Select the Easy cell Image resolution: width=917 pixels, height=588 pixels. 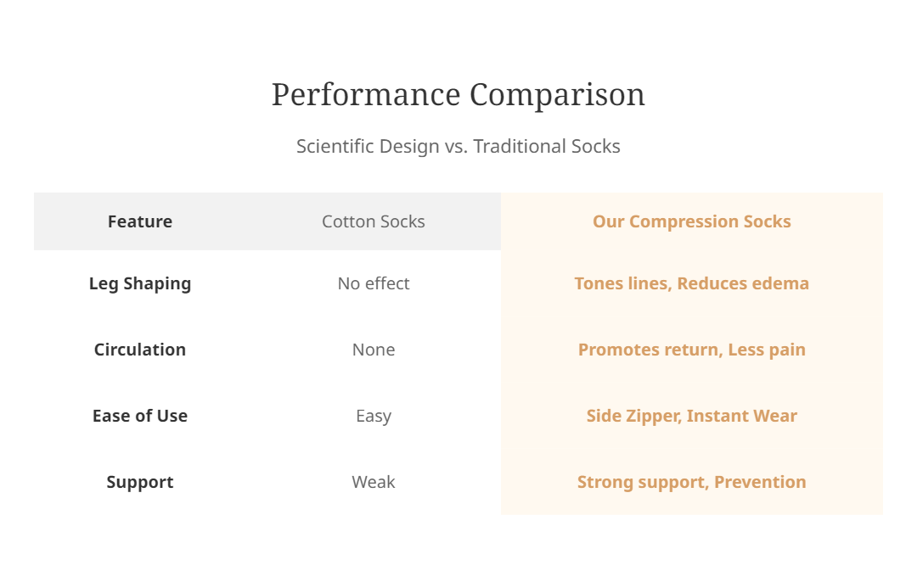tap(373, 416)
